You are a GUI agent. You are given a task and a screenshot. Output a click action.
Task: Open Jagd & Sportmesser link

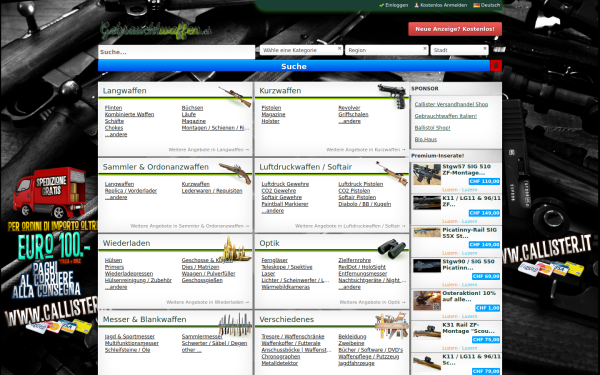[x=130, y=336]
